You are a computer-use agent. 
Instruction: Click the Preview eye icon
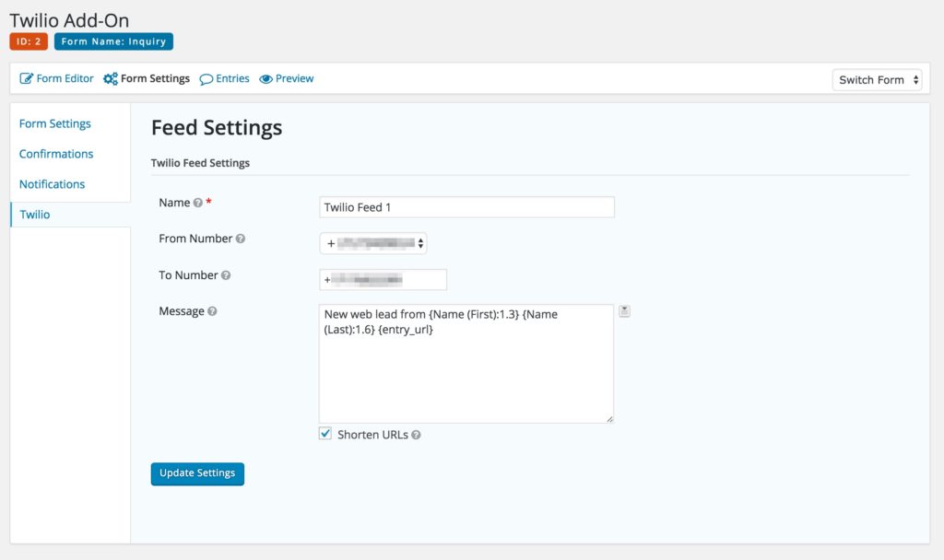click(x=265, y=79)
